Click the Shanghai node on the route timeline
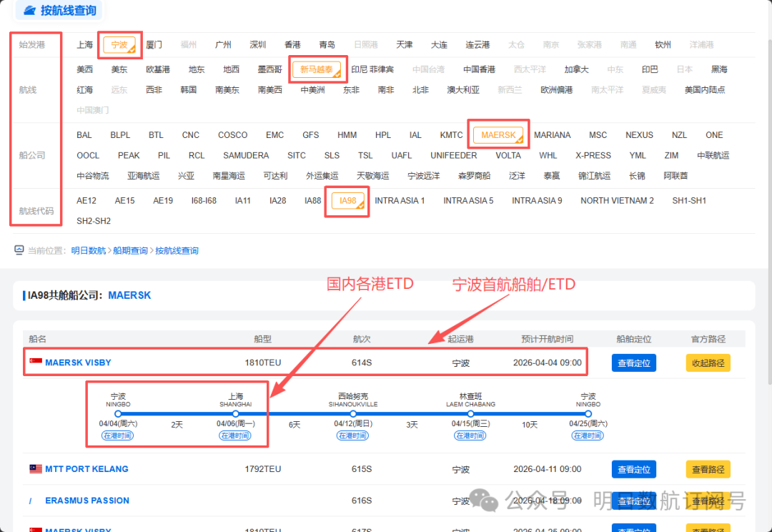 (236, 413)
